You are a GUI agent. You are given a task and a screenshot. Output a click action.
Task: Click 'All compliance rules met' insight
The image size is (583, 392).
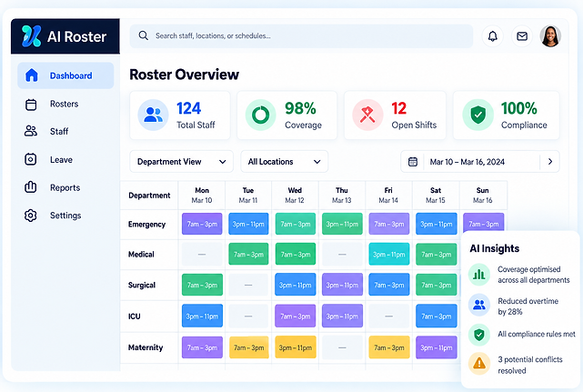537,334
